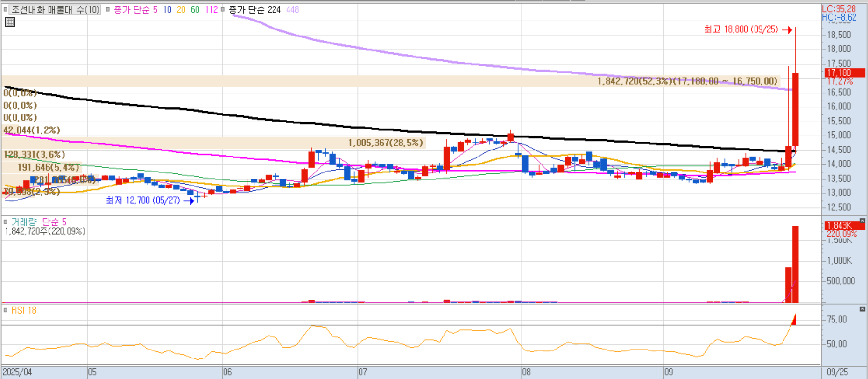The image size is (868, 379).
Task: Click the LC:35.28 reading
Action: [839, 9]
